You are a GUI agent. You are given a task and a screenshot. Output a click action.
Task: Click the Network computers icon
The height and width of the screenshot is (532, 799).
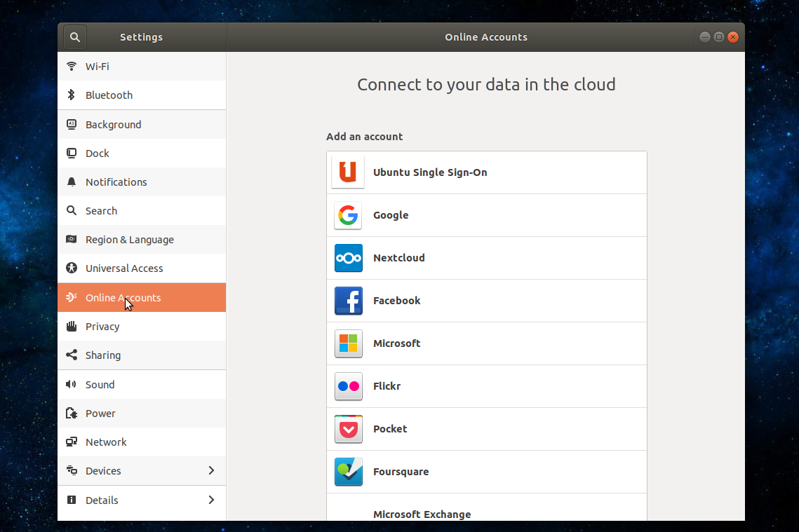point(72,442)
